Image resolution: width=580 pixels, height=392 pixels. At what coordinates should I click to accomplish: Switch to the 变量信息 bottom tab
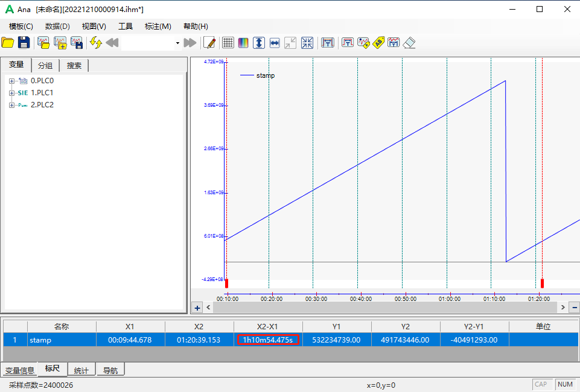tap(20, 370)
